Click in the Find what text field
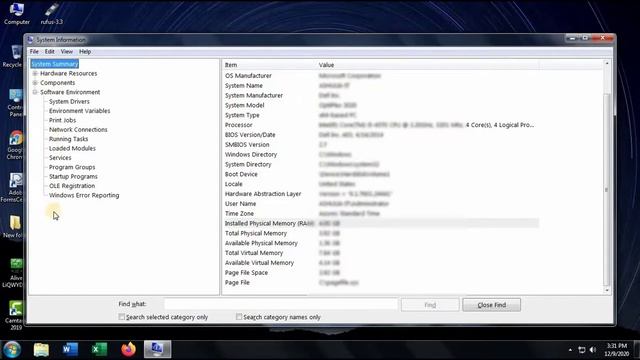The height and width of the screenshot is (360, 640). [x=281, y=304]
